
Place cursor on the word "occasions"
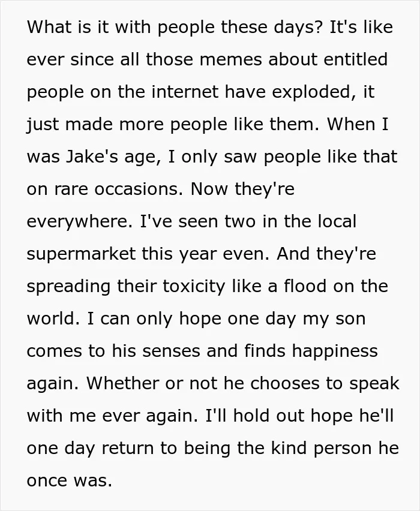point(138,189)
